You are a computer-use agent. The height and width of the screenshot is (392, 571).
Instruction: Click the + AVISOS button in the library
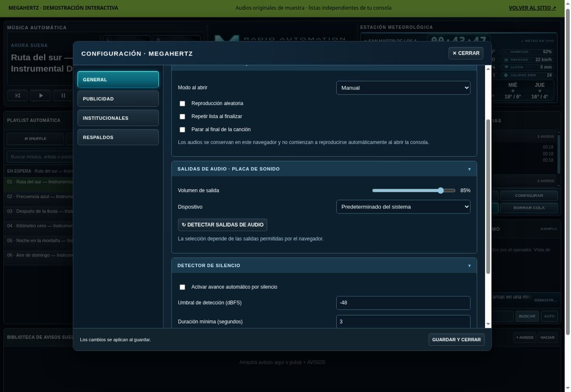point(525,337)
